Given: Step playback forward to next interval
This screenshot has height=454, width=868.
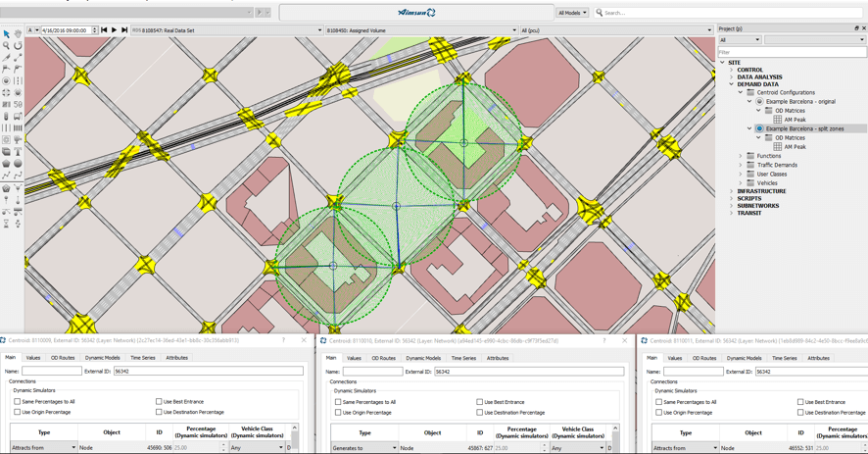Looking at the screenshot, I should (x=124, y=30).
